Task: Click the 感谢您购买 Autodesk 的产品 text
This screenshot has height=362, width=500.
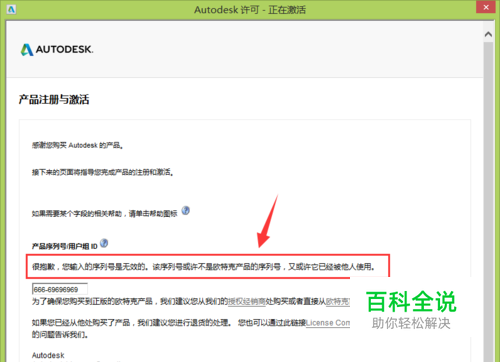Action: pos(77,145)
